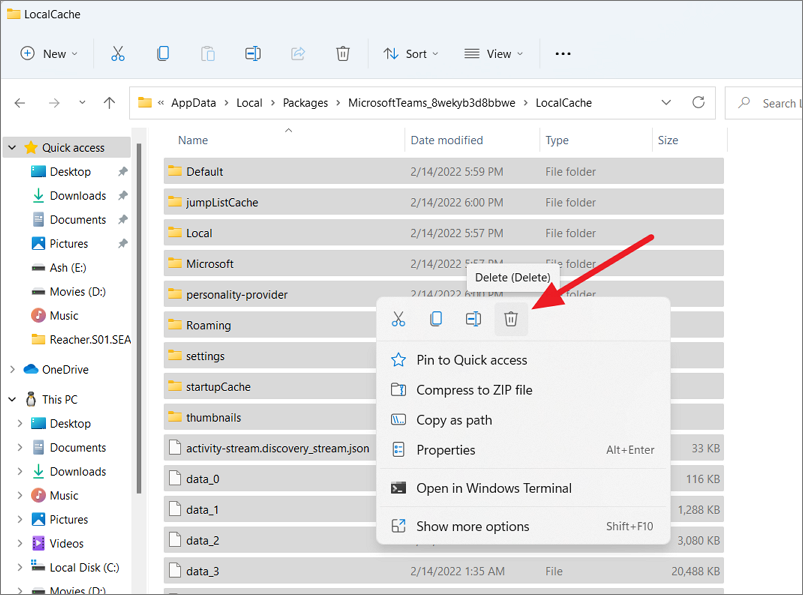Click the navigation pane scrollbar
Viewport: 803px width, 595px height.
point(139,317)
